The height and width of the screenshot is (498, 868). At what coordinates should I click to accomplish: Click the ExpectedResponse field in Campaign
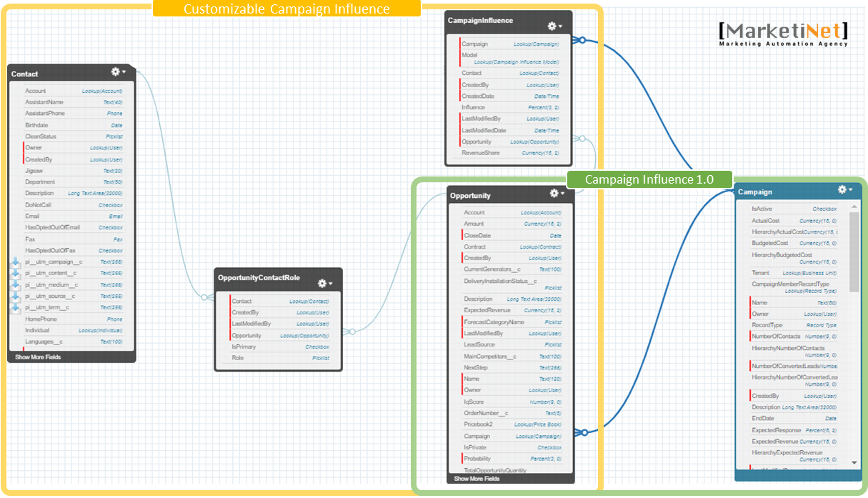(x=794, y=431)
